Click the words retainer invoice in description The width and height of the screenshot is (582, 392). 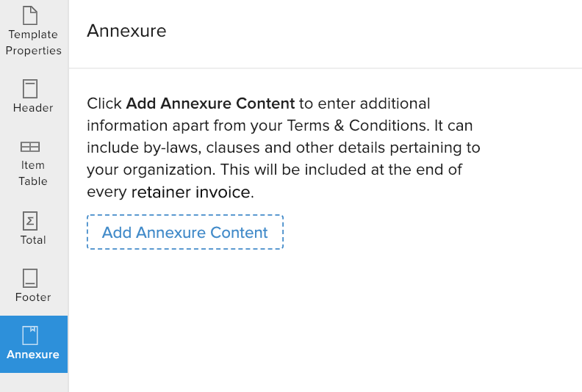[191, 193]
